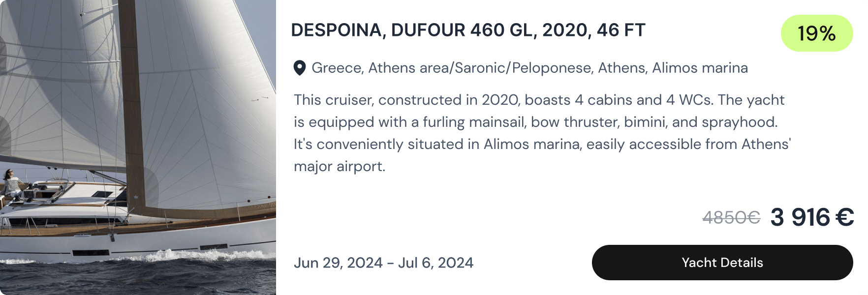
Task: Click the Greece region label
Action: (x=338, y=67)
